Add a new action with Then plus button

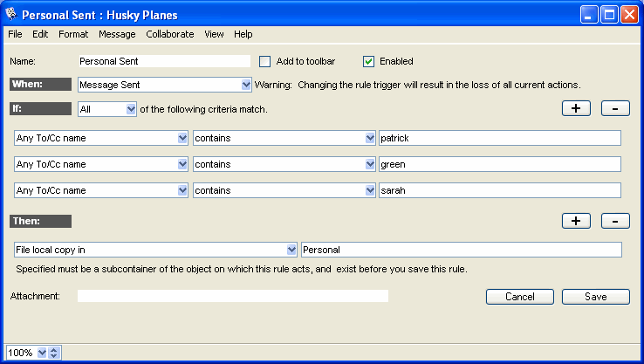coord(576,221)
